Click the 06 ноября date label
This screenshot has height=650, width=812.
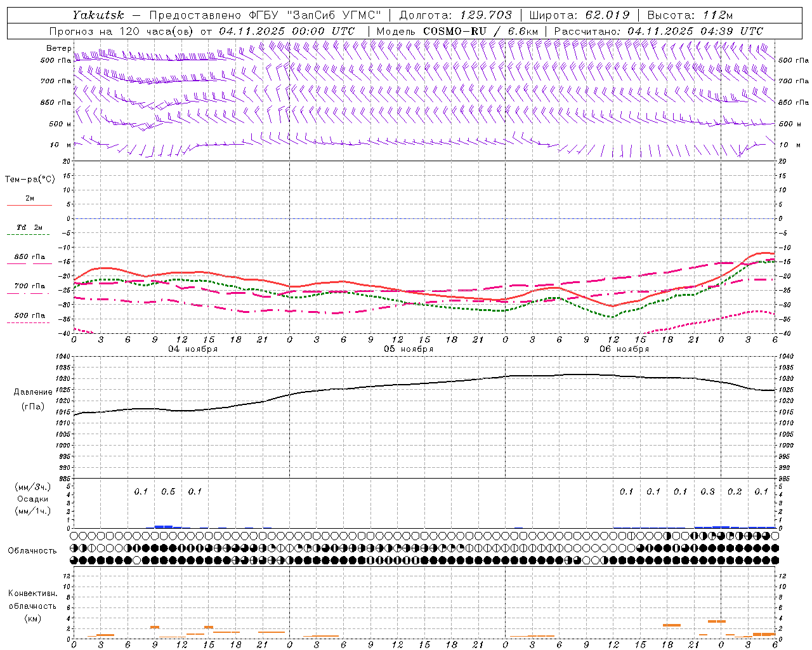624,349
